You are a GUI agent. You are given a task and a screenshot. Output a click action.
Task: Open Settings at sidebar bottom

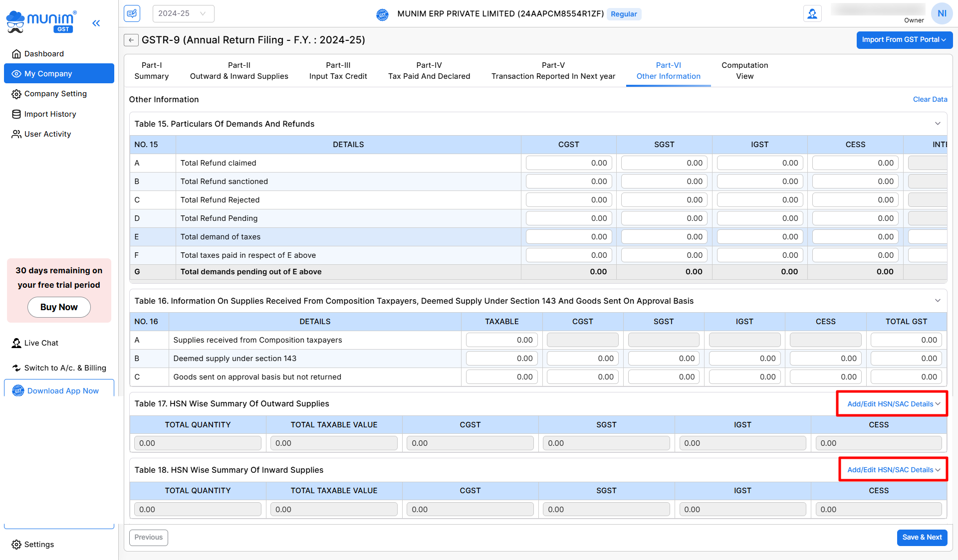click(x=38, y=545)
